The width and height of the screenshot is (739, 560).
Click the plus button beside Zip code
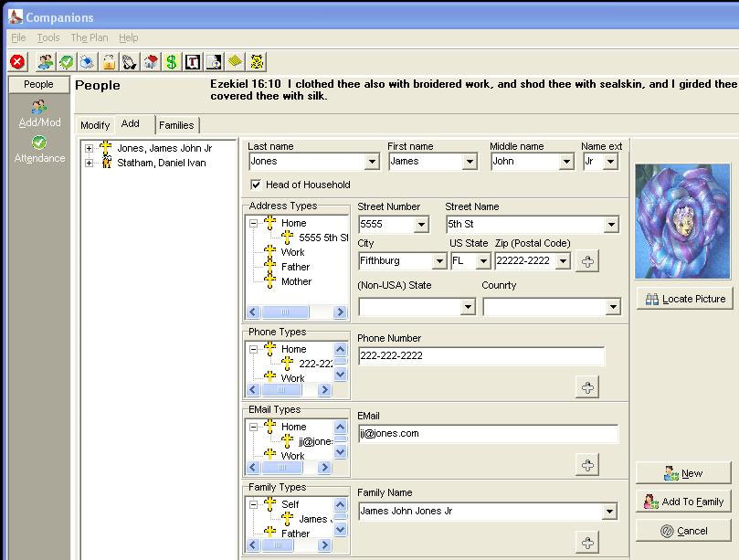click(587, 261)
